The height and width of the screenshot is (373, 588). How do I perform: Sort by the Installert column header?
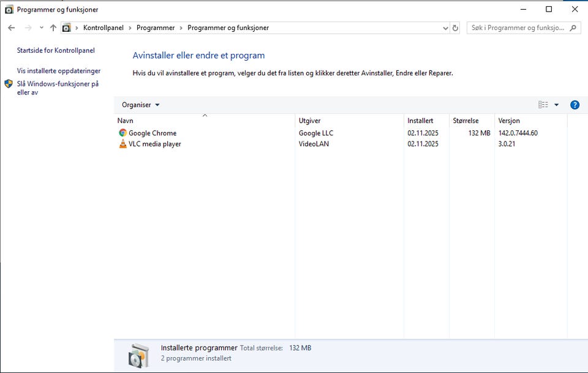[426, 121]
